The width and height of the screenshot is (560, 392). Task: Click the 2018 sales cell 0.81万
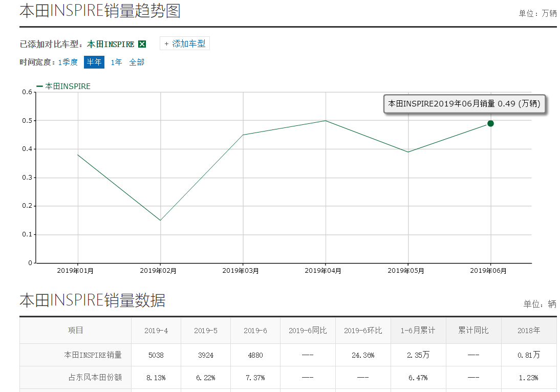tap(529, 355)
